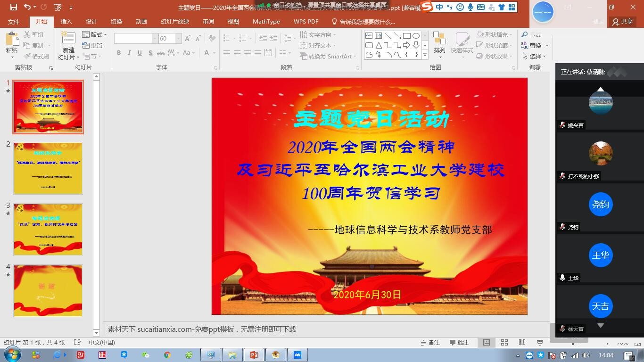This screenshot has height=362, width=644.
Task: Clear all text formatting eraser icon
Action: [212, 39]
